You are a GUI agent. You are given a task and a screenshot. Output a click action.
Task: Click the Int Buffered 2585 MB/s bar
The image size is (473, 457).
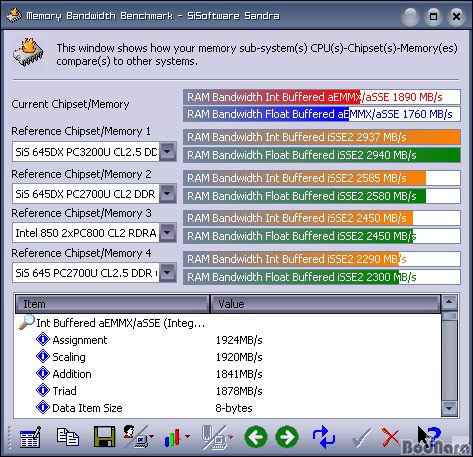(322, 178)
